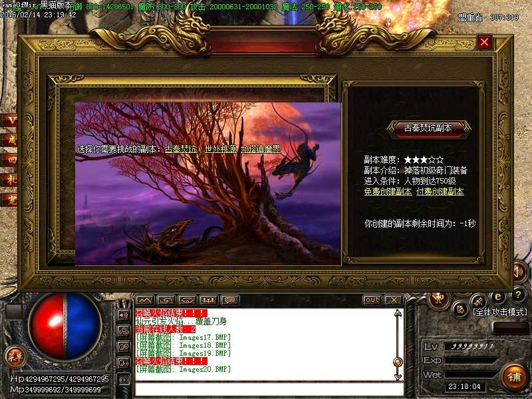Click the 副本介绍 掉落初级奇门装备 line
Viewport: 532px width, 399px height.
pos(416,170)
